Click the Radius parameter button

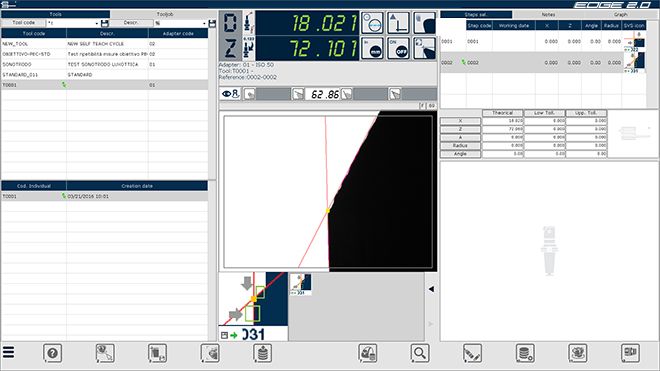pos(460,146)
